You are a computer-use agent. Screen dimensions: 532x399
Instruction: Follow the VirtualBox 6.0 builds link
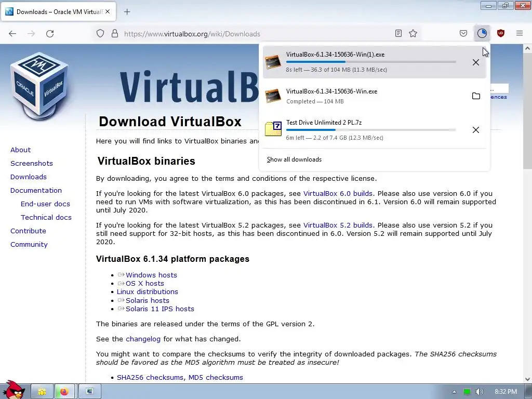point(338,193)
